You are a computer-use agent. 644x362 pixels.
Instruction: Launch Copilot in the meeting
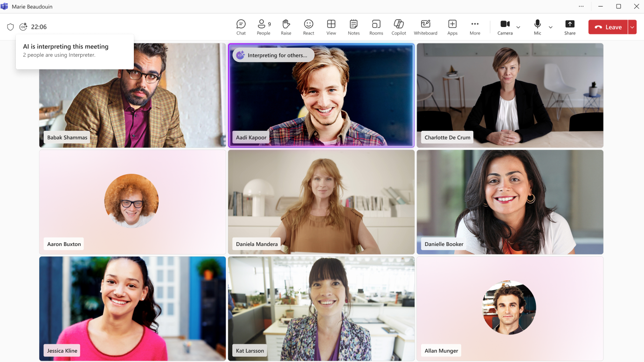tap(399, 27)
